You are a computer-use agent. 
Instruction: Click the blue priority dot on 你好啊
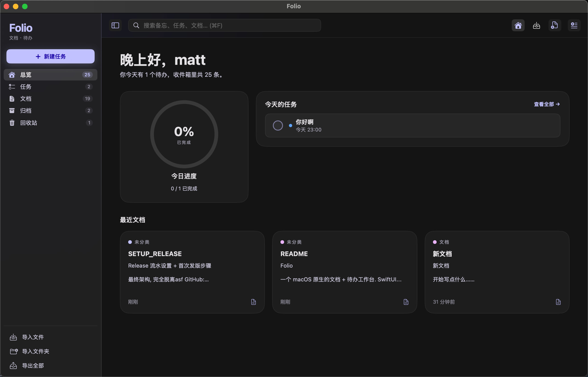click(290, 126)
